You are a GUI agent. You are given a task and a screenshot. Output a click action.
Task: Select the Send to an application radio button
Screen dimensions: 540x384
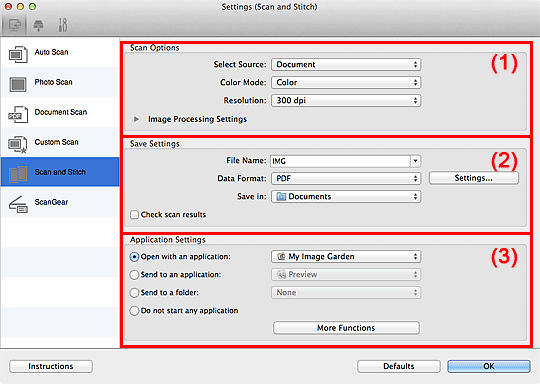tap(134, 275)
